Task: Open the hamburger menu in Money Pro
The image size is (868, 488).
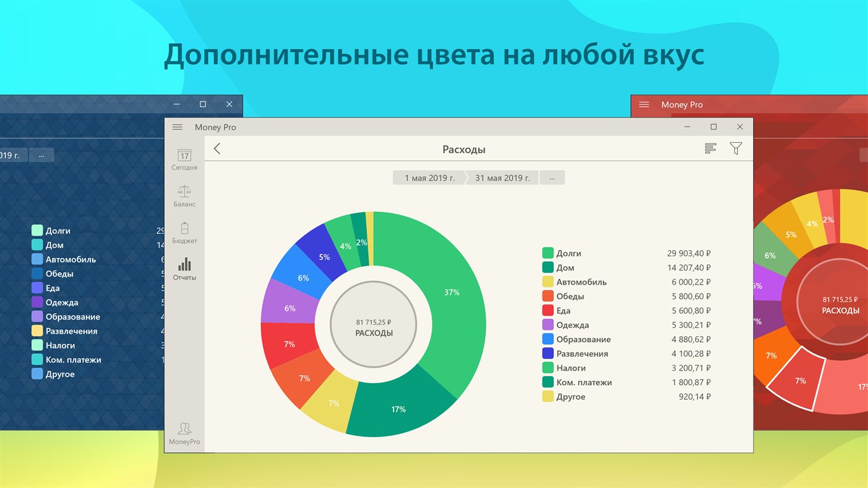Action: (x=177, y=127)
